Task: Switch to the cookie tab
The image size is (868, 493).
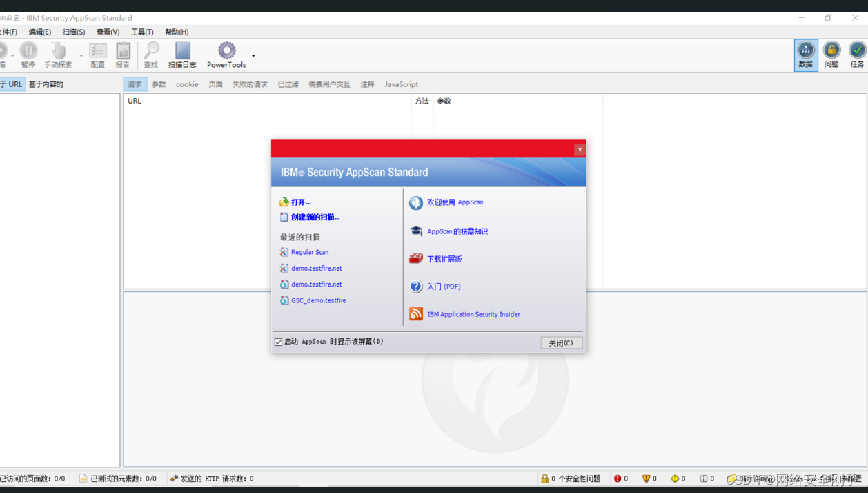Action: pos(187,84)
